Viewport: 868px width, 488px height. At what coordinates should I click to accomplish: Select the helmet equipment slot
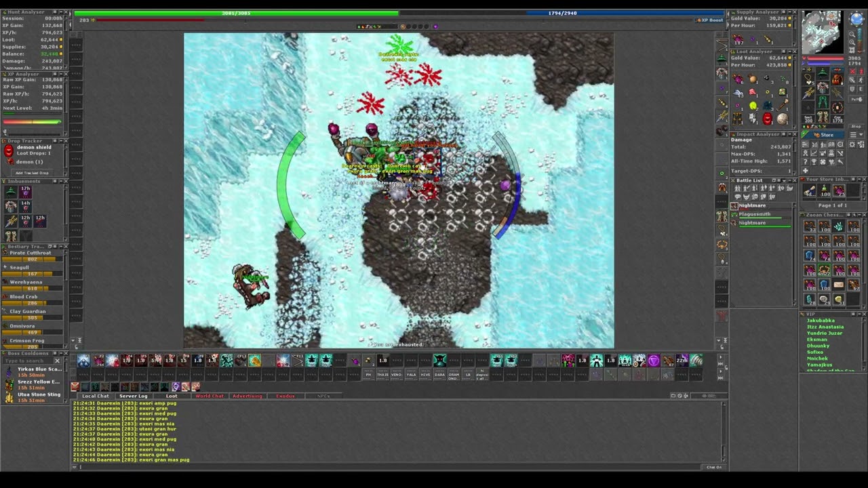point(823,73)
